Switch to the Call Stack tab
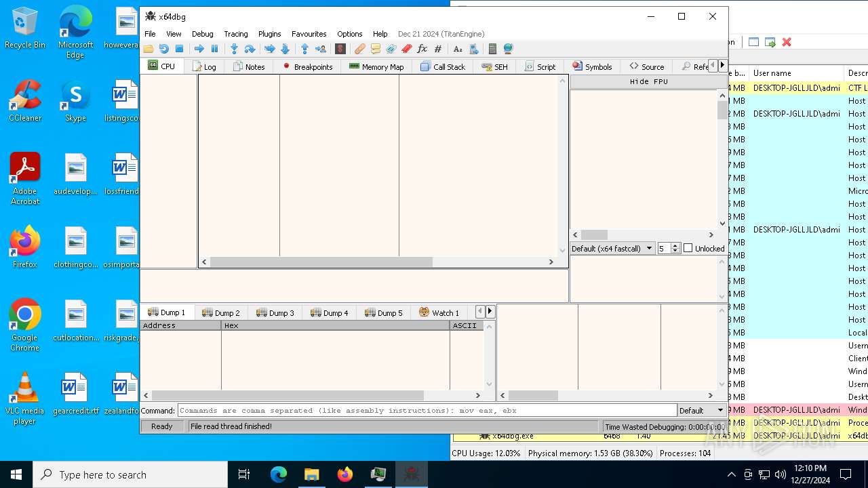 tap(443, 66)
